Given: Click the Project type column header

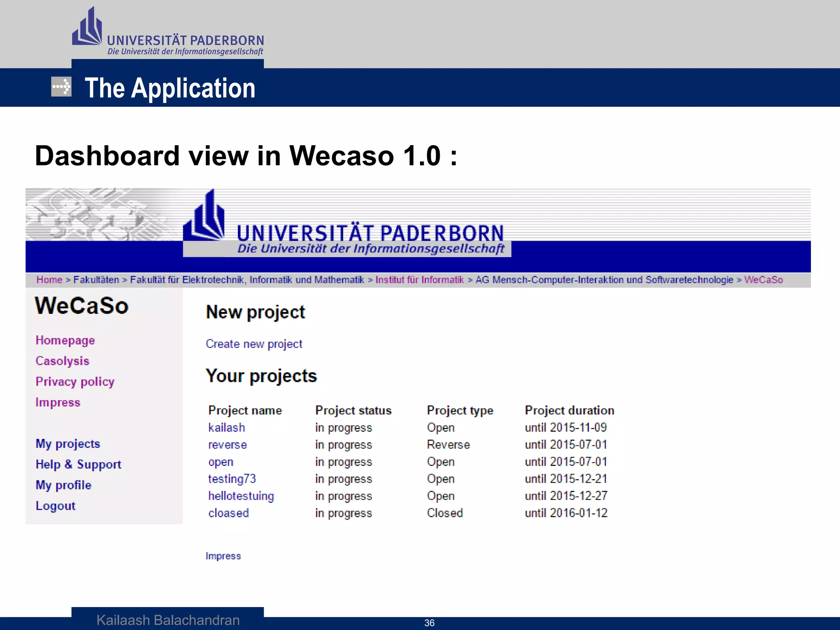Looking at the screenshot, I should 460,411.
